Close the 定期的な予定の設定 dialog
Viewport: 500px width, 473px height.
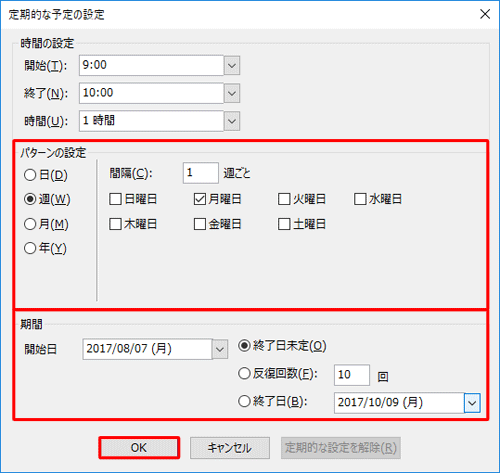click(485, 14)
